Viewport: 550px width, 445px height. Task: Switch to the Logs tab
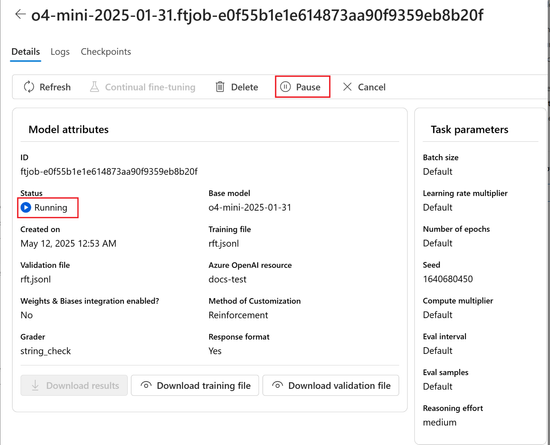click(60, 52)
